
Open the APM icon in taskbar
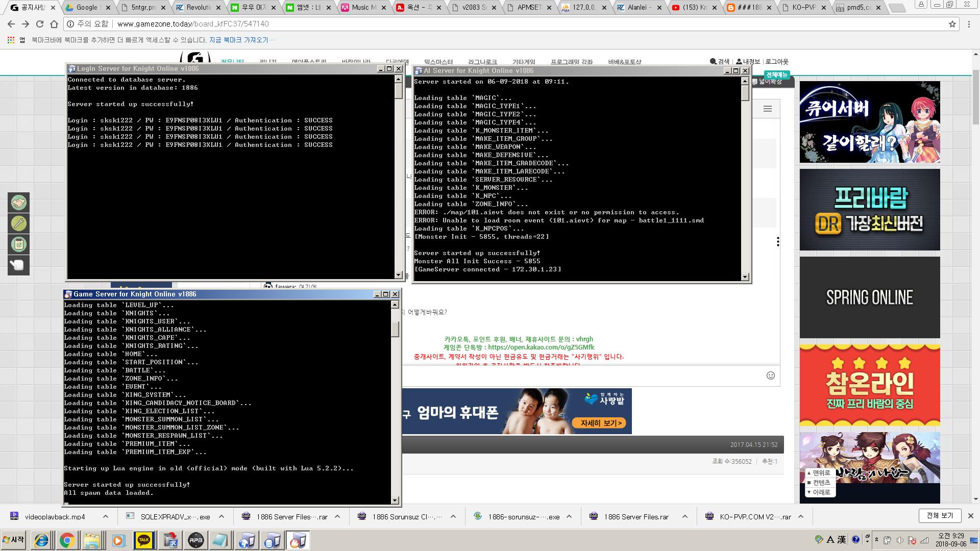pos(195,540)
